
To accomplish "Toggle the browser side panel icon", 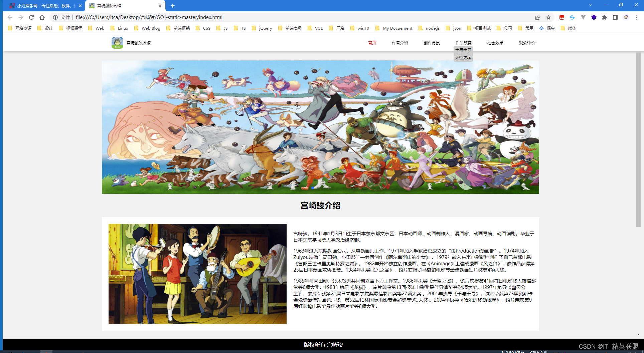I will click(615, 17).
